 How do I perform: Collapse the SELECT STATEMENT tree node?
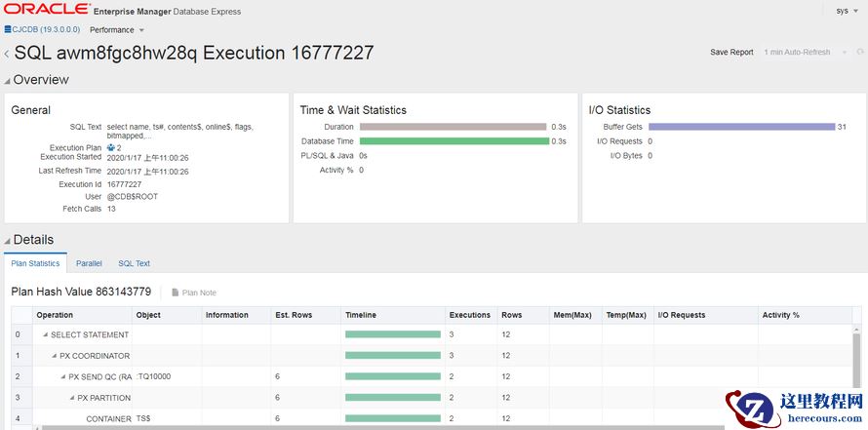tap(45, 335)
